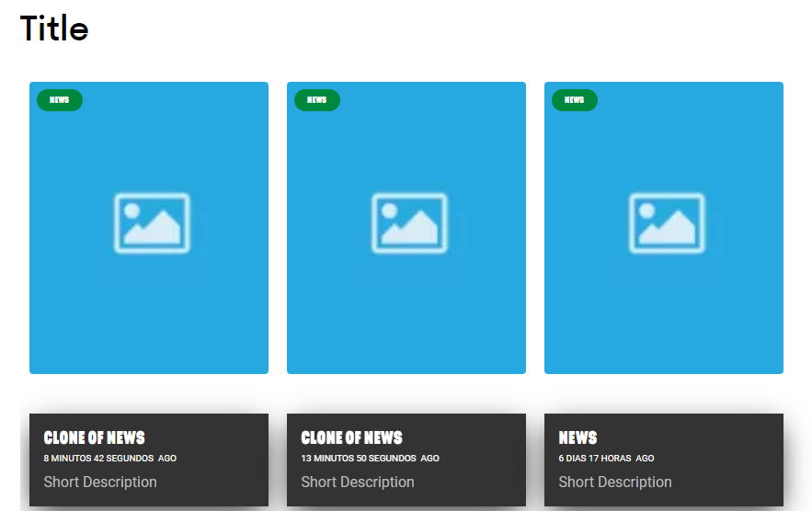Image resolution: width=812 pixels, height=511 pixels.
Task: Click Short Description below 8 MINUTOS 42 SEGUNDOS
Action: point(100,482)
